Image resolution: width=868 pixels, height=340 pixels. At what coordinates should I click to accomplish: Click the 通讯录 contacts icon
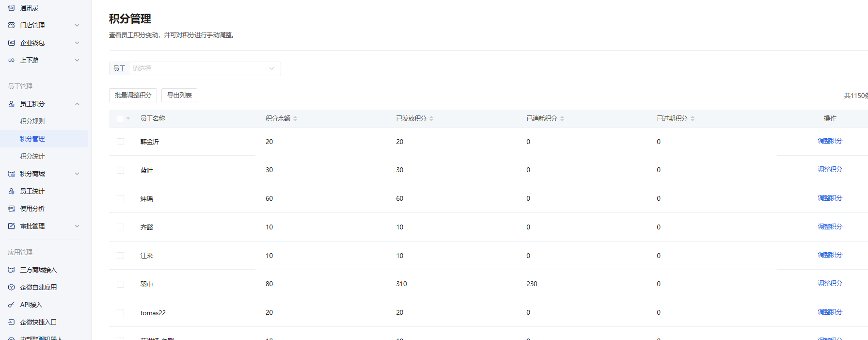pos(12,8)
